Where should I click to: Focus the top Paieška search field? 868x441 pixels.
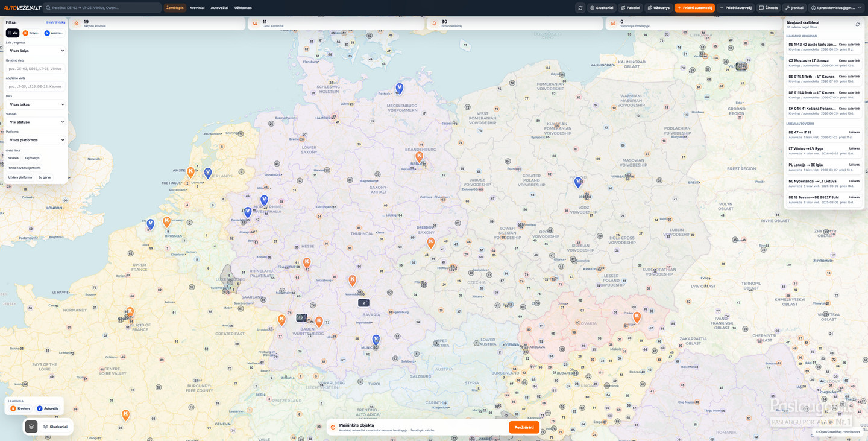[x=102, y=8]
